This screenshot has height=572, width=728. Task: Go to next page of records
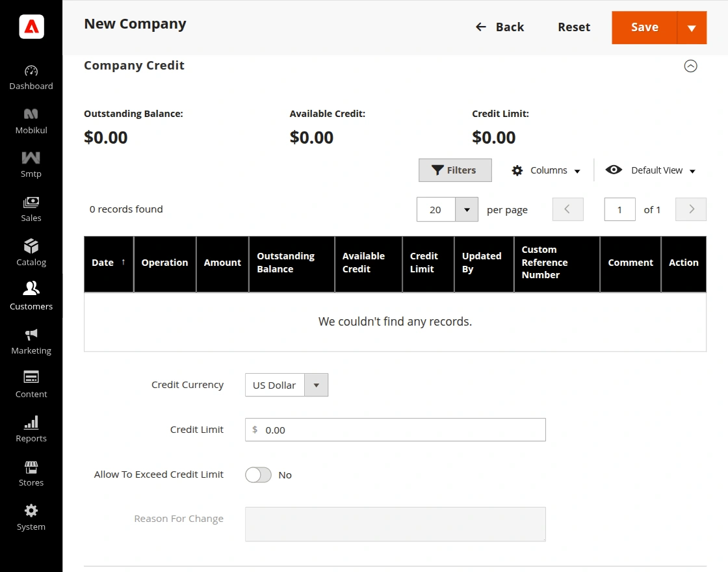(691, 209)
